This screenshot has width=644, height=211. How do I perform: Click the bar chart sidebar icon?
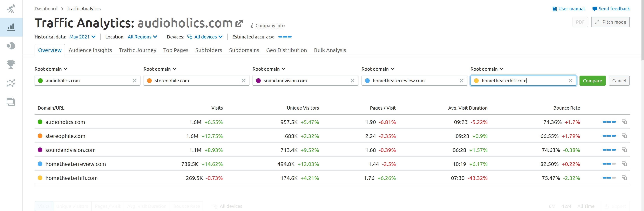coord(11,27)
